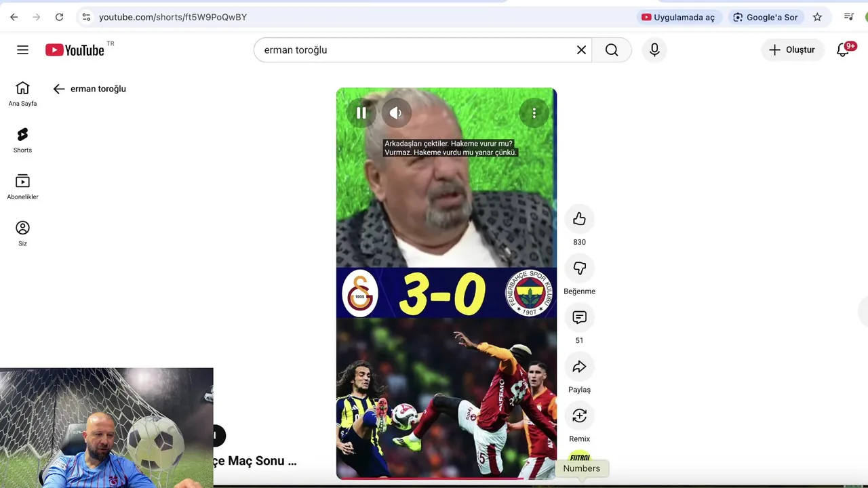Open media controls icon in browser toolbar
The image size is (868, 488).
click(848, 17)
